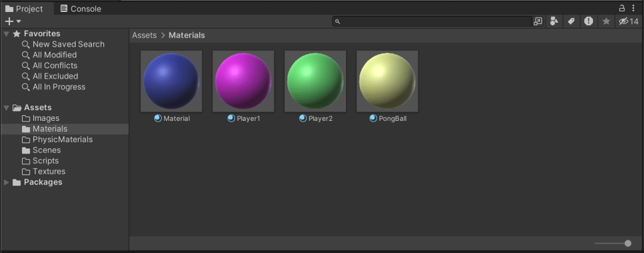Click the Favorites star toolbar icon
Screen dimensions: 644x253
[x=606, y=21]
